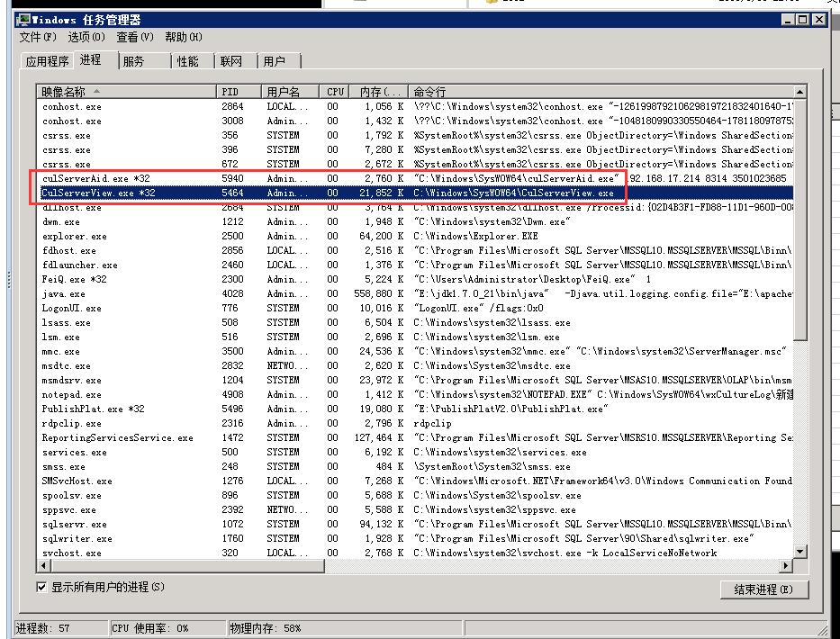Select the PublishPlat.exe *32 process
Screen dimensions: 840x639
[x=415, y=409]
